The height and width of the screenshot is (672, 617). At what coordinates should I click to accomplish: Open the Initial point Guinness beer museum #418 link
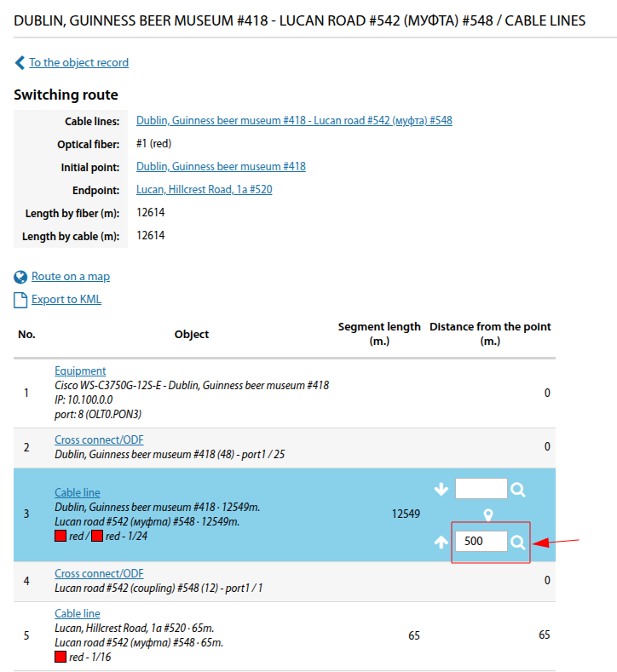pos(221,167)
